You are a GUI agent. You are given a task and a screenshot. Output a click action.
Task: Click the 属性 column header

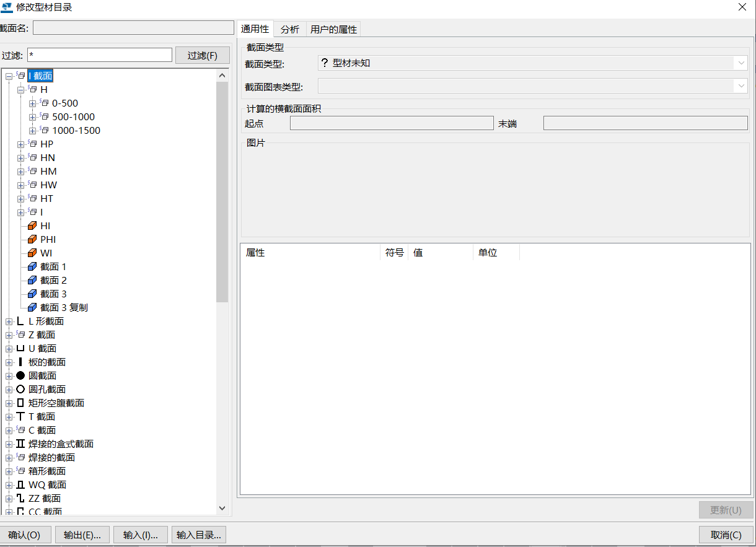click(x=310, y=253)
